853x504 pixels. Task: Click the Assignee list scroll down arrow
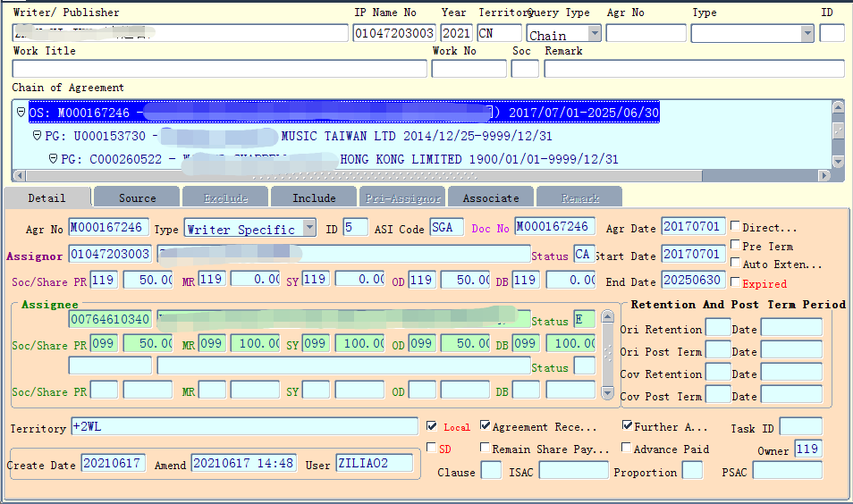coord(608,392)
